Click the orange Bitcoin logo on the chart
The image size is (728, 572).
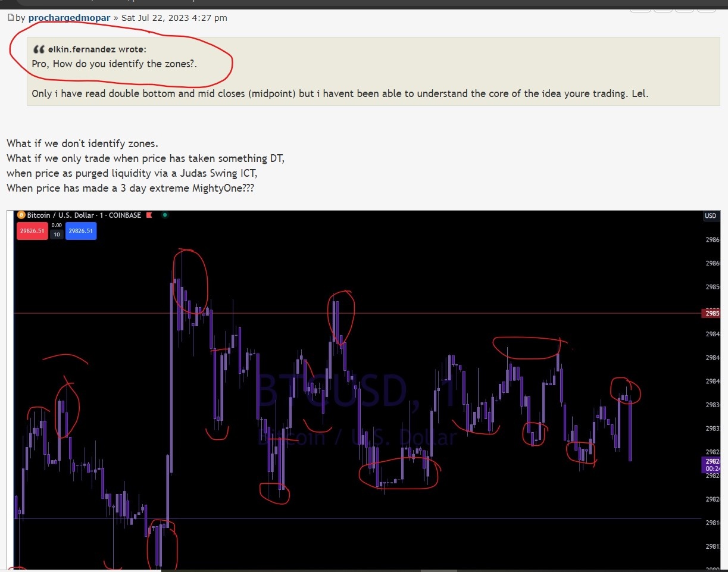[21, 215]
